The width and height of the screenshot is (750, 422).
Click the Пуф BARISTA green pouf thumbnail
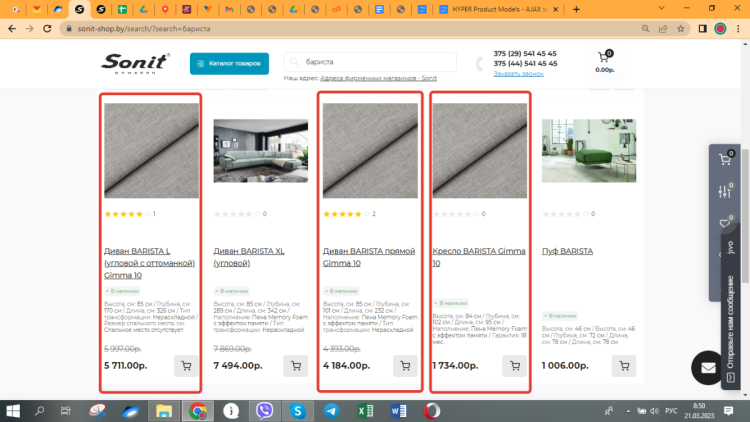(588, 151)
